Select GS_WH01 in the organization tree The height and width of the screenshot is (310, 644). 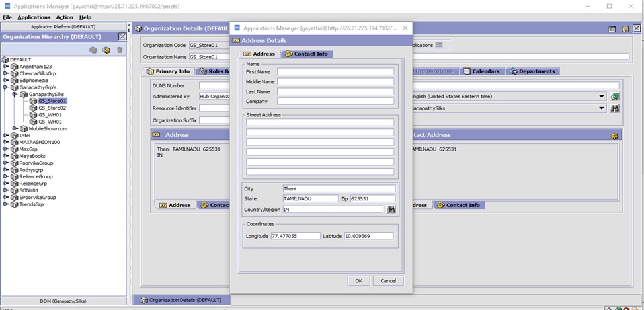click(50, 115)
